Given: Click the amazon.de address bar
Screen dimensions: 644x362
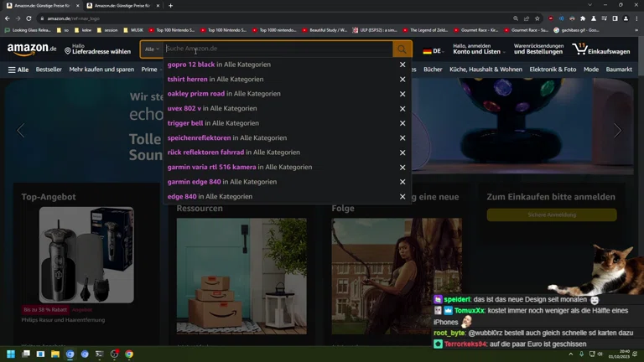Looking at the screenshot, I should (273, 18).
